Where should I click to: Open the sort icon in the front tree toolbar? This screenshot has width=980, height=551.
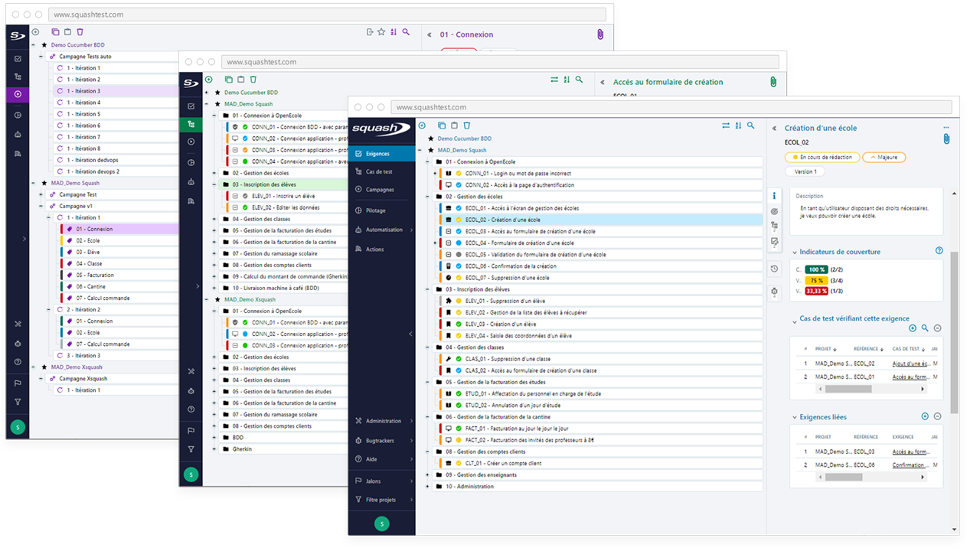pyautogui.click(x=738, y=126)
